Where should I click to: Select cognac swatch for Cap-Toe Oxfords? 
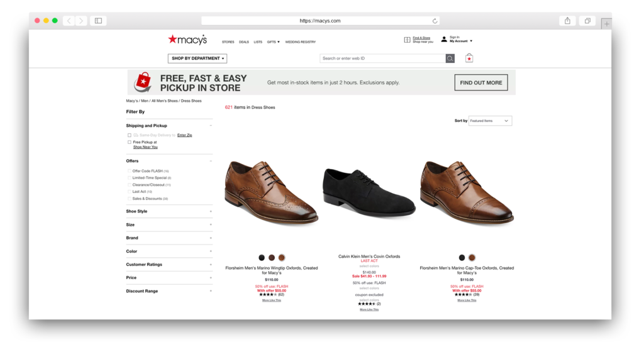(x=472, y=258)
